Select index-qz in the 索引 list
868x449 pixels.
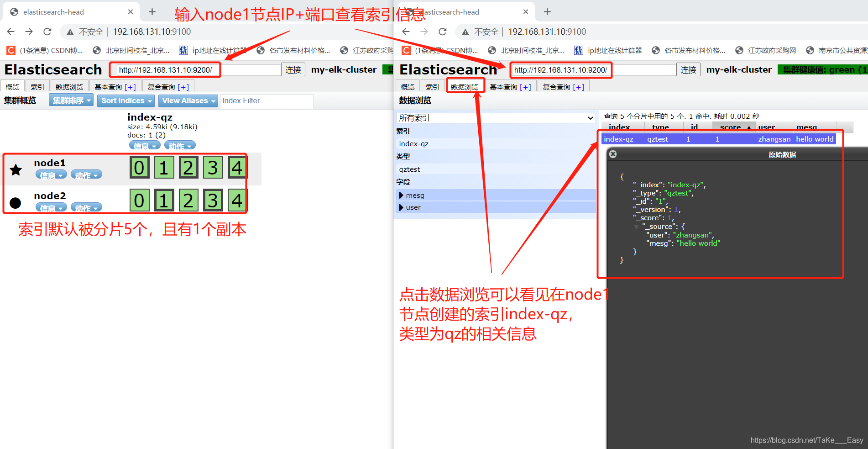point(496,144)
